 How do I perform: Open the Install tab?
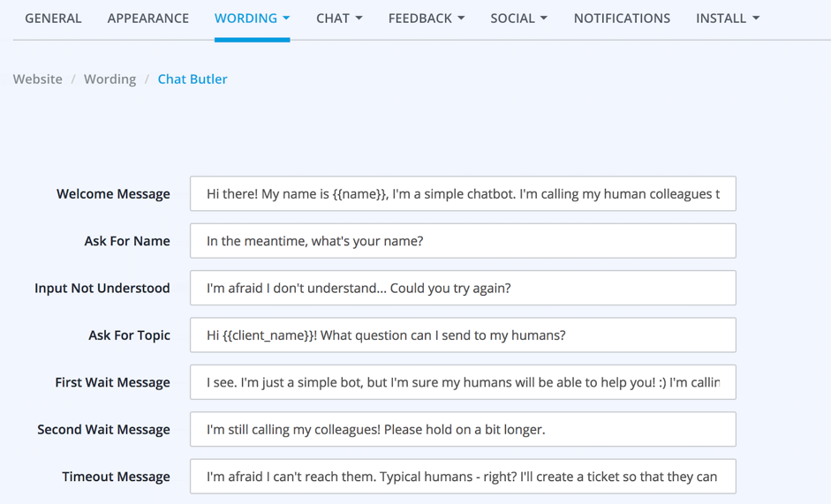[x=721, y=19]
